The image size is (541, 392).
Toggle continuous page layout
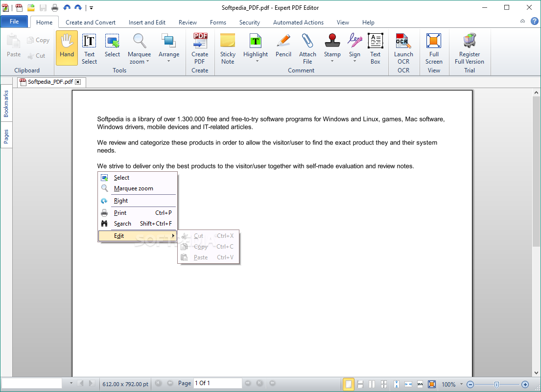click(360, 384)
